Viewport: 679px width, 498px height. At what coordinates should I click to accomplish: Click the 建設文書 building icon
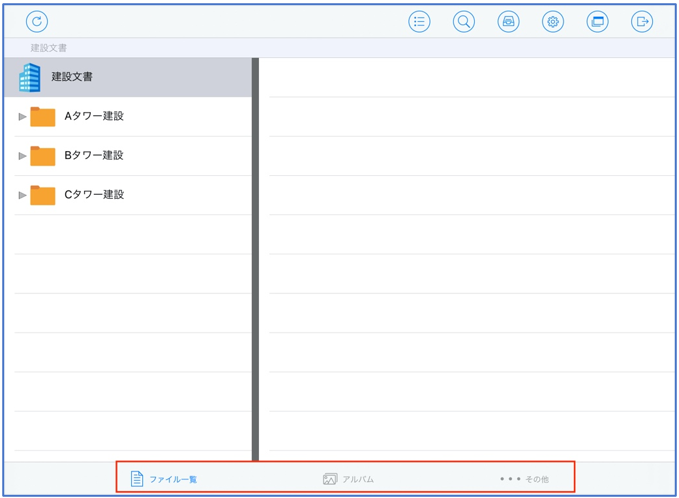30,77
